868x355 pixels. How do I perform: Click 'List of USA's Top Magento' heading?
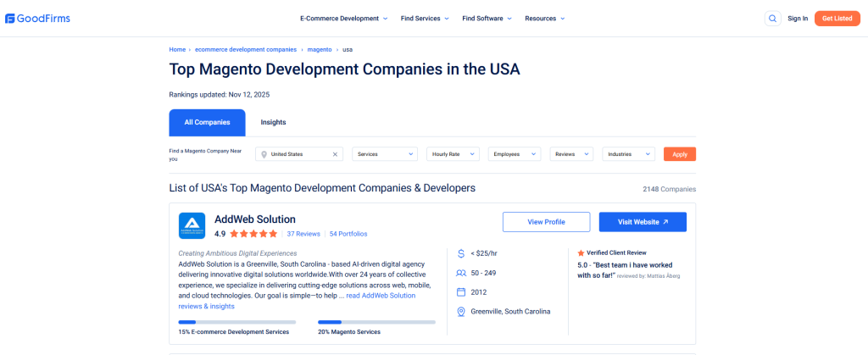(x=322, y=188)
